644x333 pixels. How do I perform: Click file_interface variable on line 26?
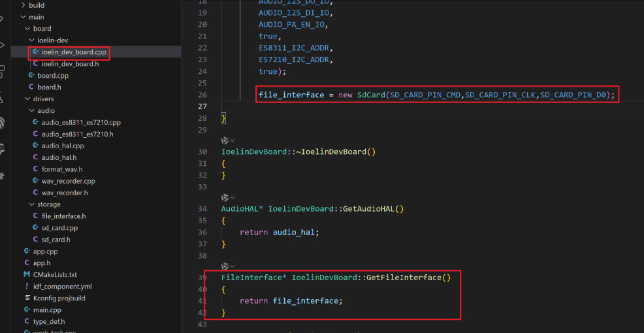[291, 95]
